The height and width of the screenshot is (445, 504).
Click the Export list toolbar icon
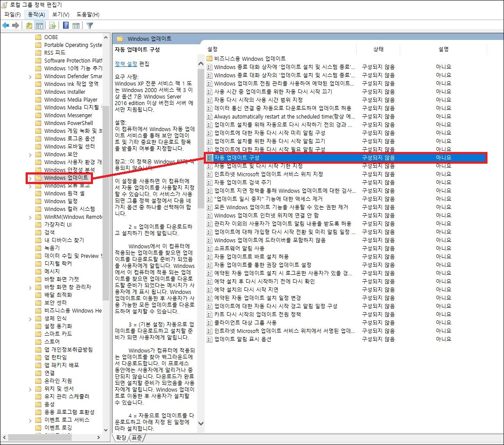tap(52, 25)
